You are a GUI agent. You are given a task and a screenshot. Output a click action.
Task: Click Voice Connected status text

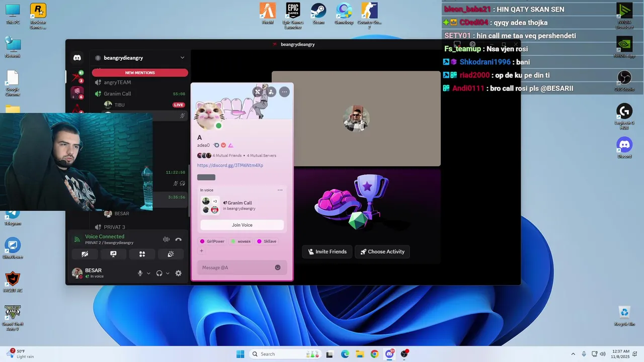tap(104, 236)
